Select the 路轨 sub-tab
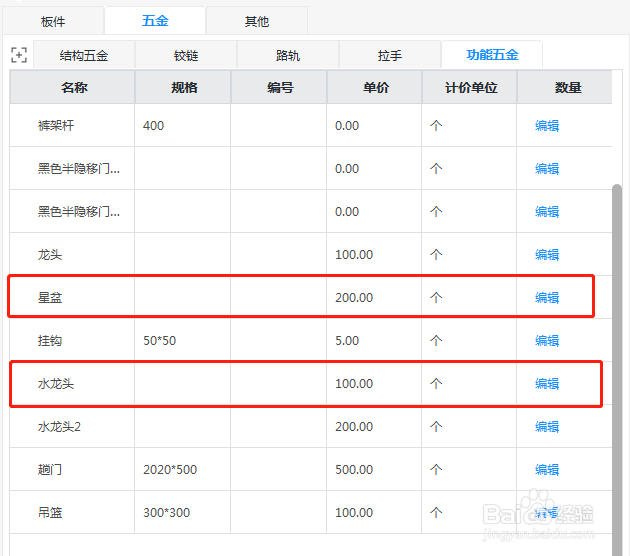This screenshot has width=630, height=556. (x=288, y=55)
